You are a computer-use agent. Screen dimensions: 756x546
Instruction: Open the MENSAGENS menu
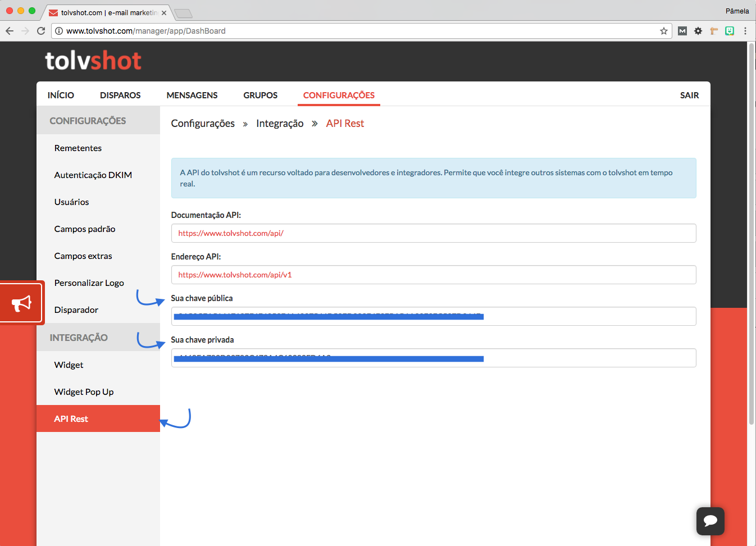point(192,95)
